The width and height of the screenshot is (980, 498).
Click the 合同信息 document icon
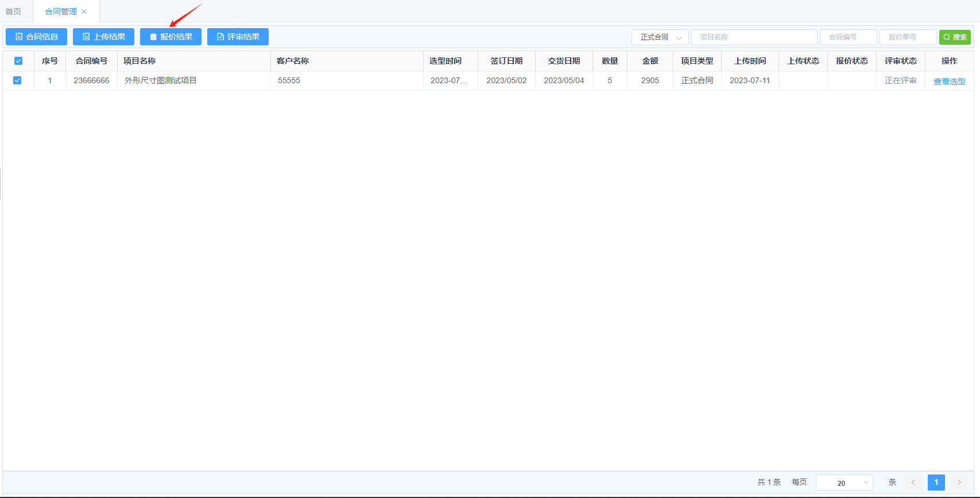pos(19,37)
